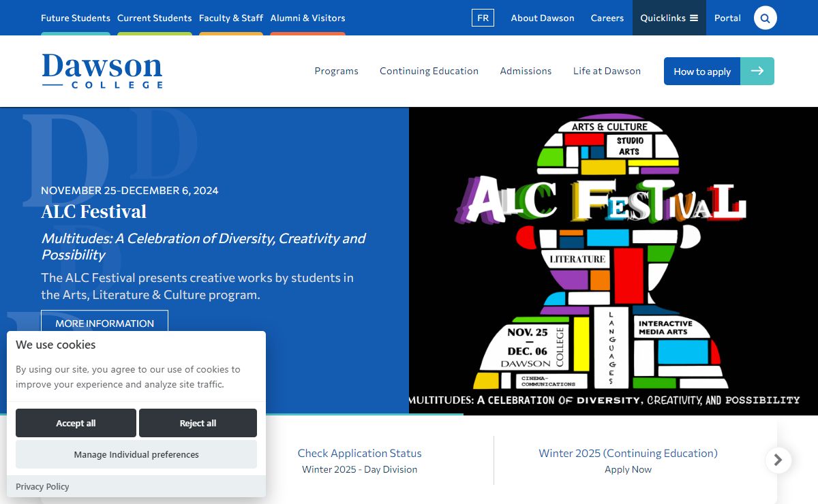Open Continuing Education menu
818x504 pixels.
[429, 71]
